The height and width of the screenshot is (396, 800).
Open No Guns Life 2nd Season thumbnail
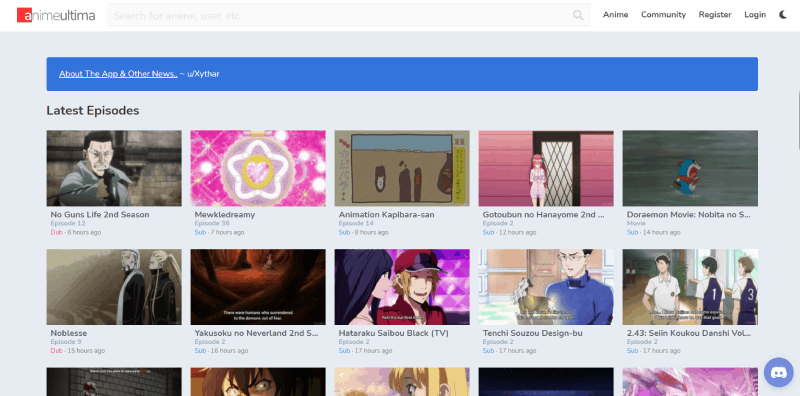coord(114,168)
